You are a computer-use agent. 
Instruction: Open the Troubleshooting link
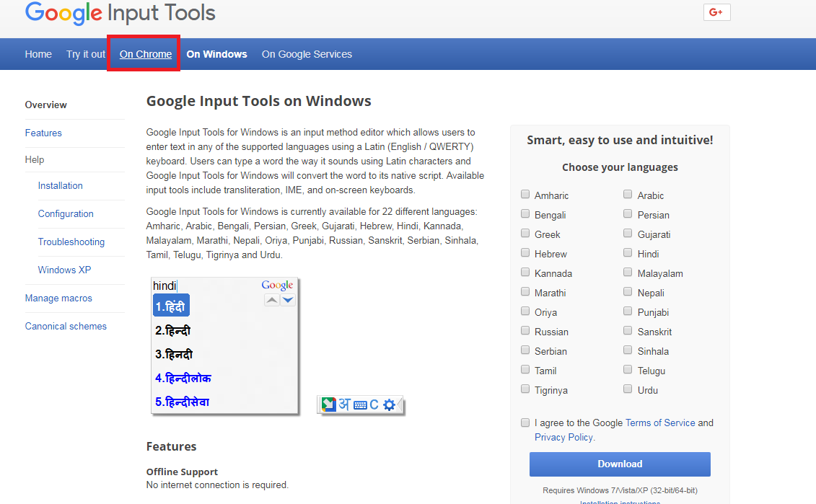tap(71, 242)
